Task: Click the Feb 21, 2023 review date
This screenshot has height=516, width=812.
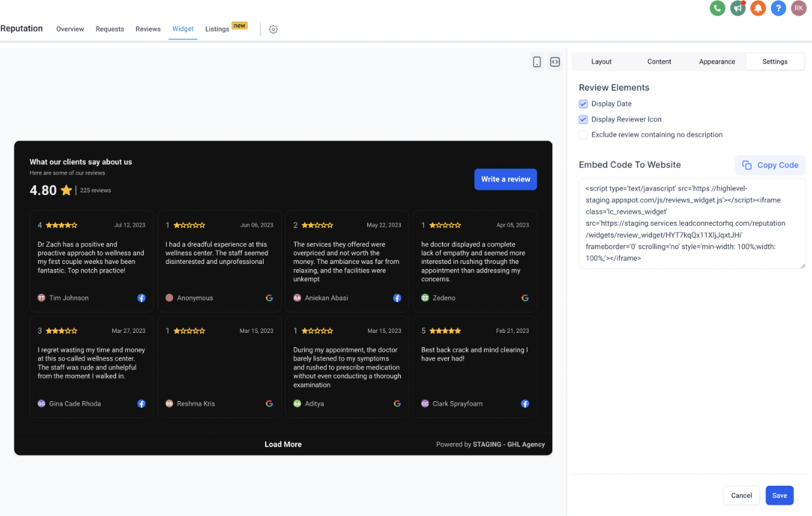Action: 513,331
